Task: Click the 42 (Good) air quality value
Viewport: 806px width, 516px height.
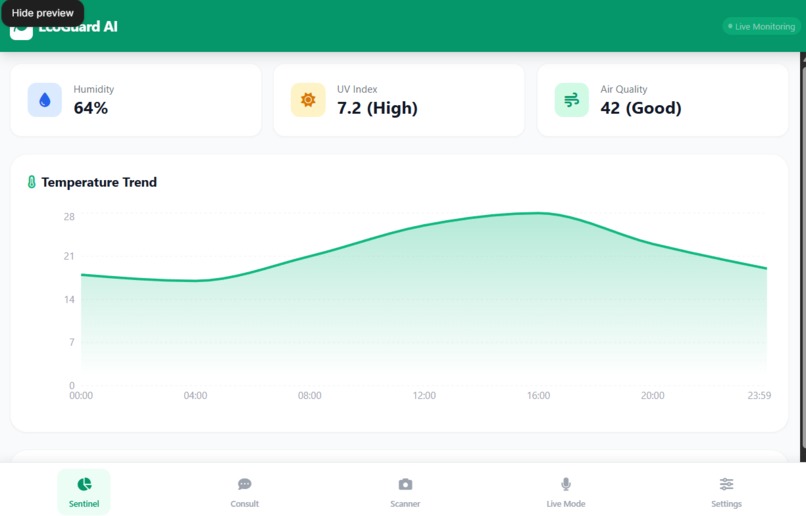Action: 641,108
